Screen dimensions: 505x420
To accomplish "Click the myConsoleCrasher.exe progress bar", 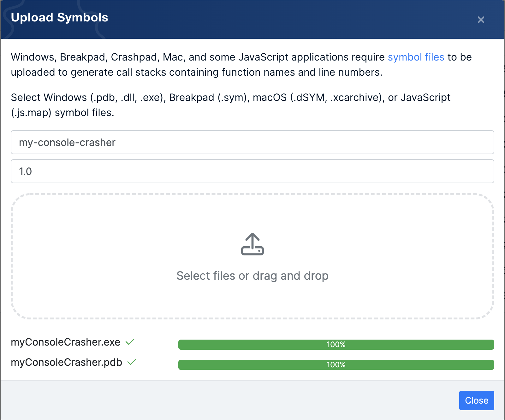I will [336, 345].
